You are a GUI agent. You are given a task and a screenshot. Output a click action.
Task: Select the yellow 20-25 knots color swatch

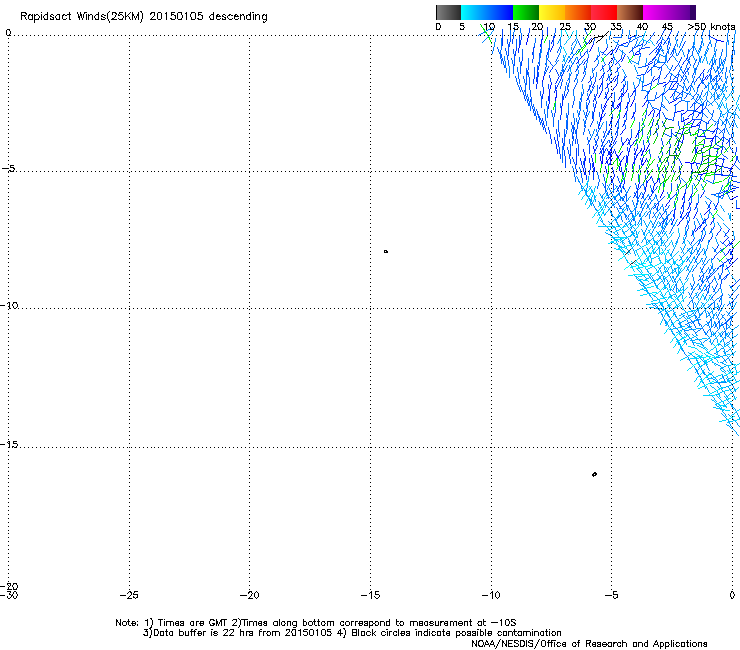552,12
